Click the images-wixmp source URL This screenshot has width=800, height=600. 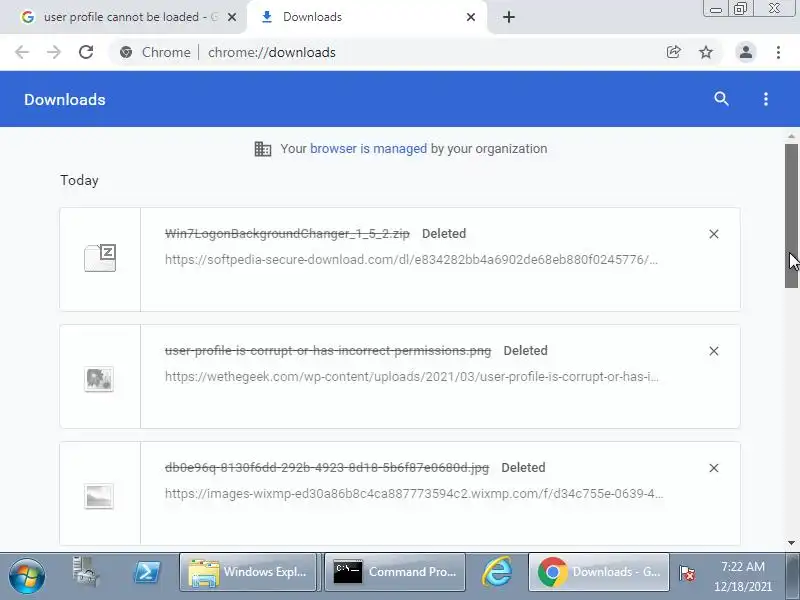coord(414,493)
